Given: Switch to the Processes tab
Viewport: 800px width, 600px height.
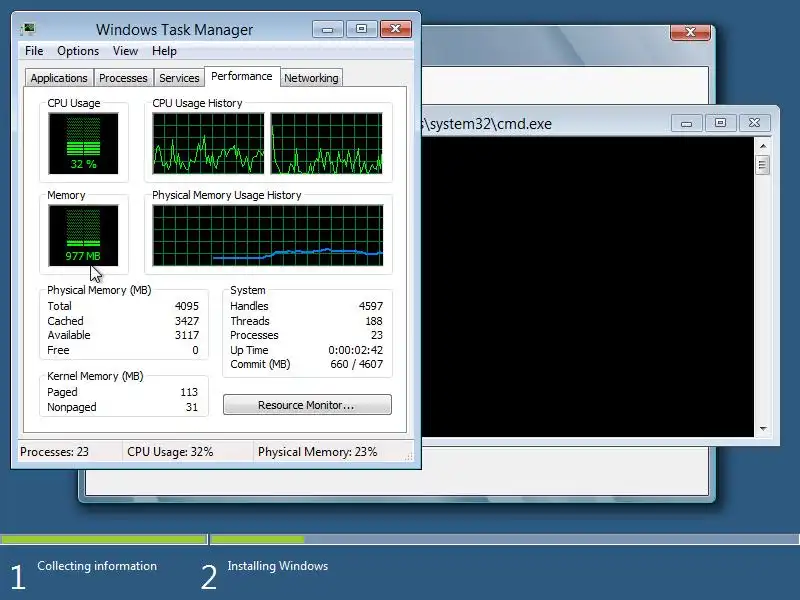Looking at the screenshot, I should click(x=123, y=78).
